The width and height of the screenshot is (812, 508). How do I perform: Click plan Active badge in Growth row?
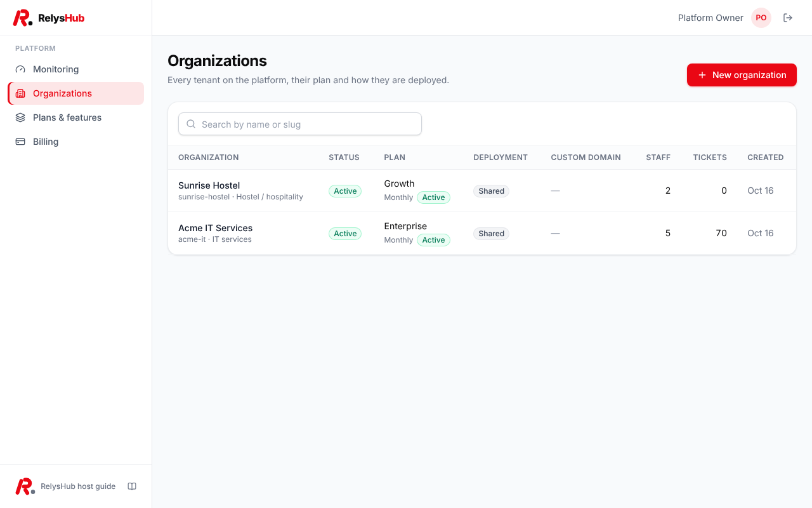(x=433, y=197)
